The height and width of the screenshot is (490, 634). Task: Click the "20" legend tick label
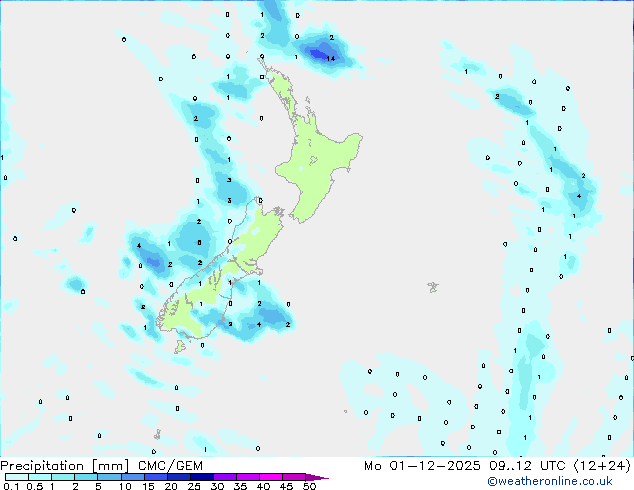pyautogui.click(x=171, y=486)
